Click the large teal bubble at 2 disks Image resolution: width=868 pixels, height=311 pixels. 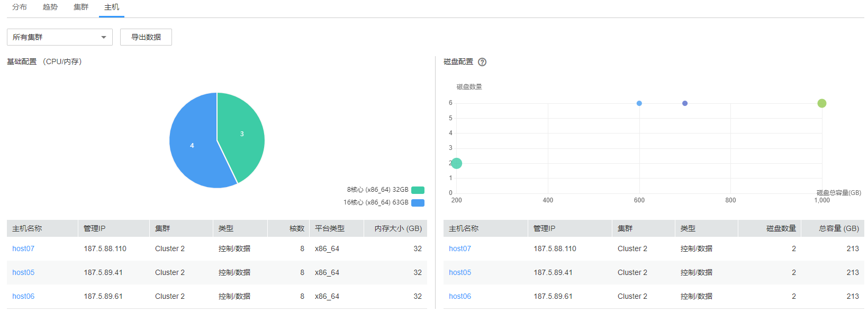pos(457,163)
